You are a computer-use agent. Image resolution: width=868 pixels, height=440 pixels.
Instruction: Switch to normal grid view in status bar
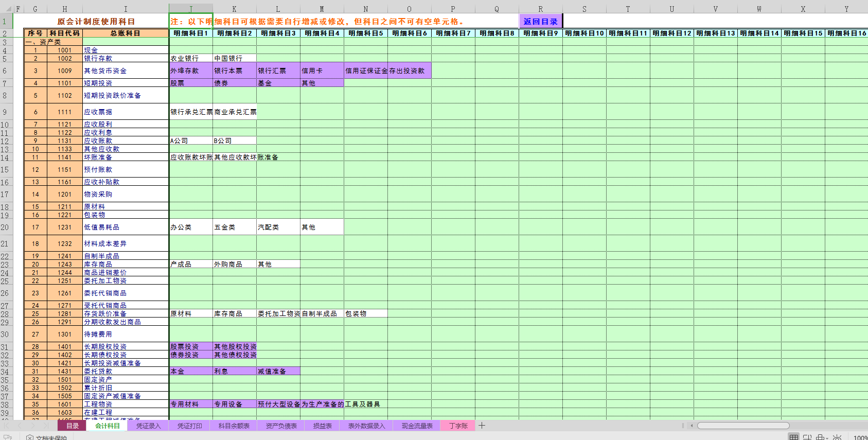794,437
